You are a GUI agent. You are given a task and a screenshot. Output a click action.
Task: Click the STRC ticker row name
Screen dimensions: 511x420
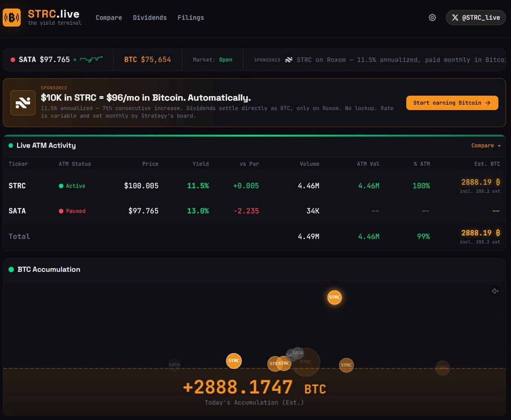click(17, 186)
